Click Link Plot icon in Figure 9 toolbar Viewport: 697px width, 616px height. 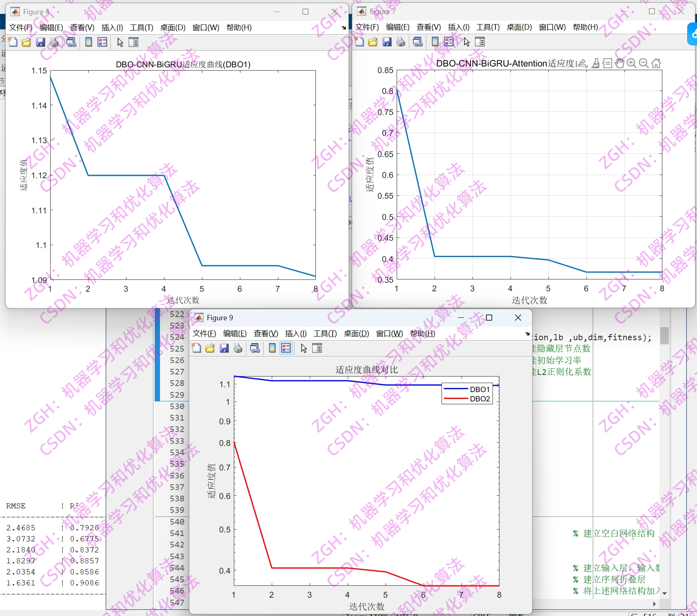click(x=255, y=348)
